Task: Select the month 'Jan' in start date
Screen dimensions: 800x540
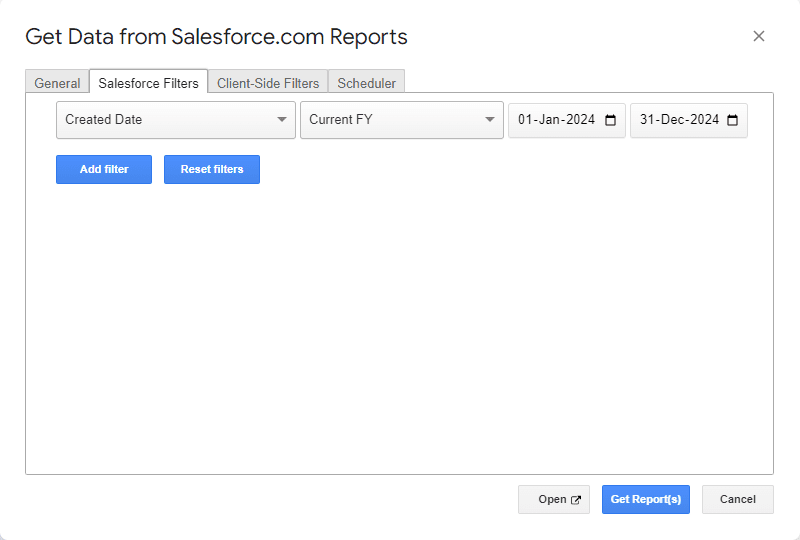Action: click(x=549, y=120)
